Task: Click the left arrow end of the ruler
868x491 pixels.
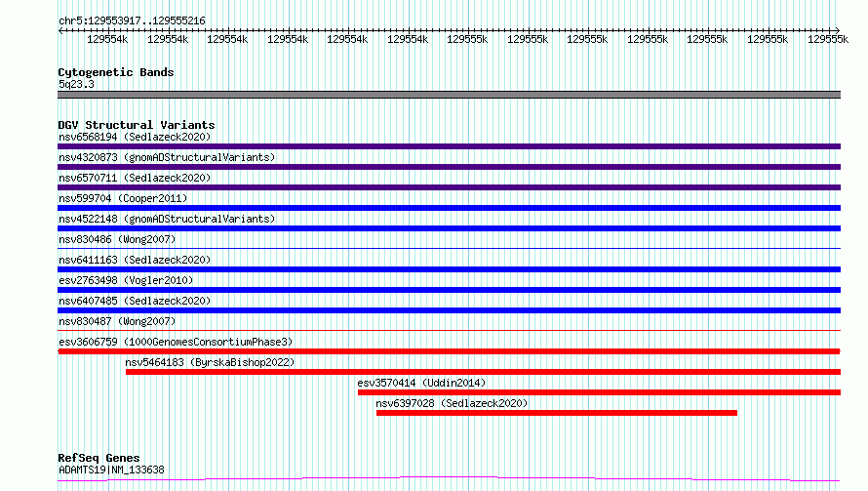Action: (x=60, y=30)
